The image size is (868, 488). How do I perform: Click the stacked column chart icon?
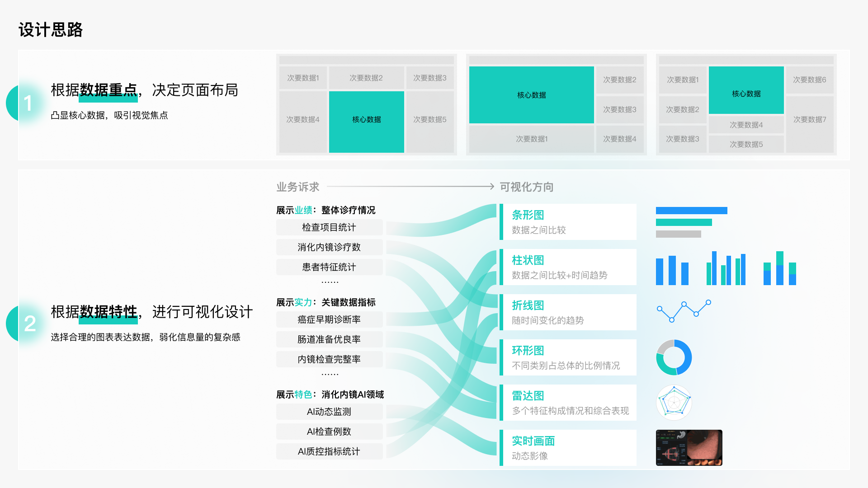coord(779,268)
